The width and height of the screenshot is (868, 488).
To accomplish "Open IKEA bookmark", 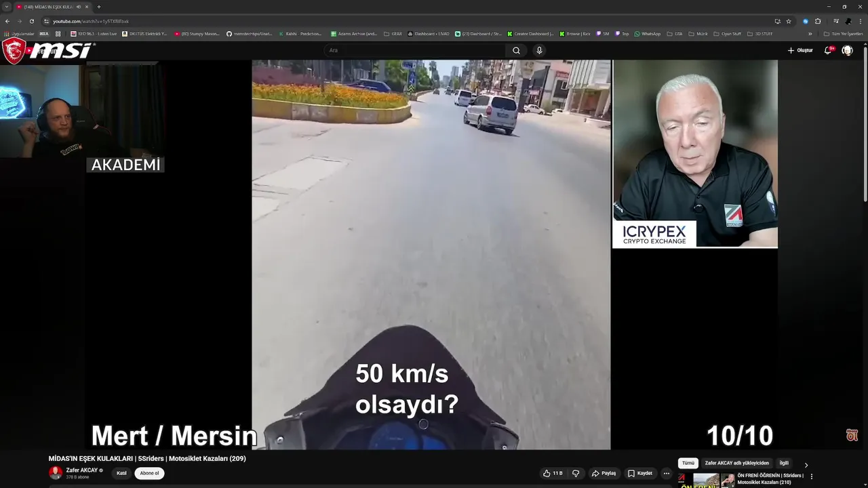I will click(44, 33).
